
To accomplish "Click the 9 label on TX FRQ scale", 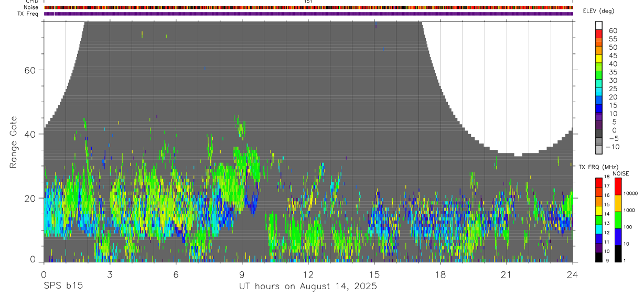I will 607,261.
